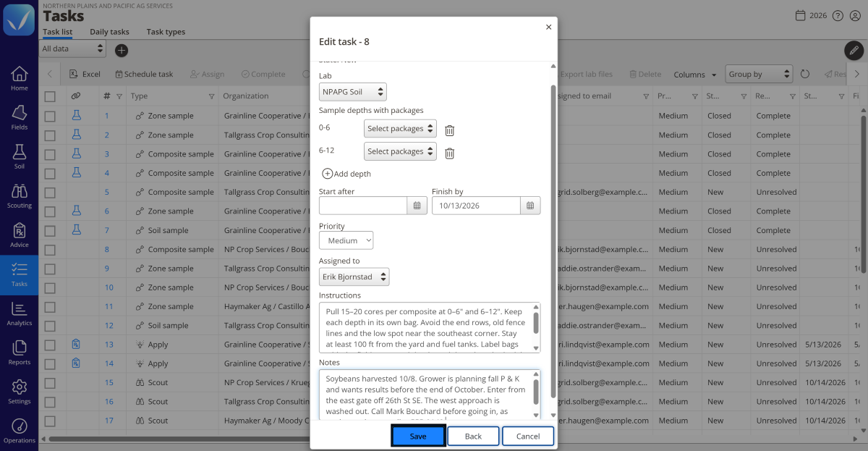Click the refresh icon in the toolbar
This screenshot has width=868, height=451.
click(x=805, y=74)
